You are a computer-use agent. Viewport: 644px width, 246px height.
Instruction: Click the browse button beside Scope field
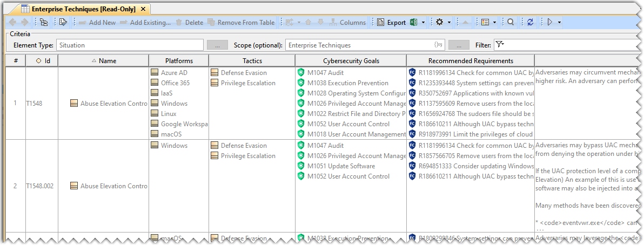[459, 45]
